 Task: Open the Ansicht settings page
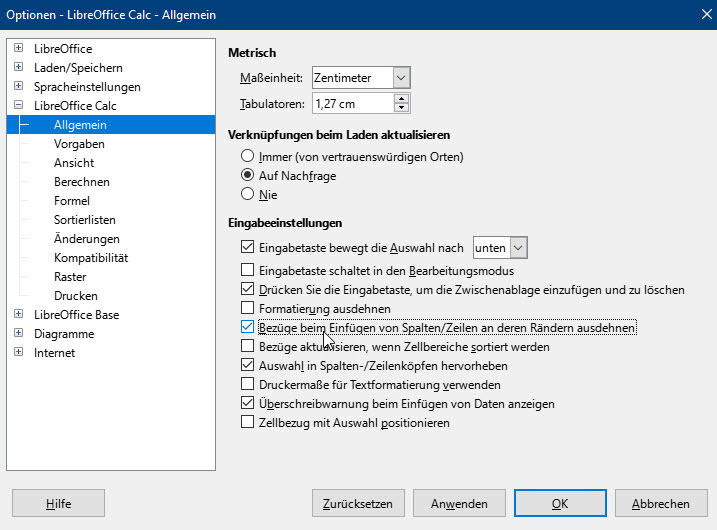click(74, 163)
